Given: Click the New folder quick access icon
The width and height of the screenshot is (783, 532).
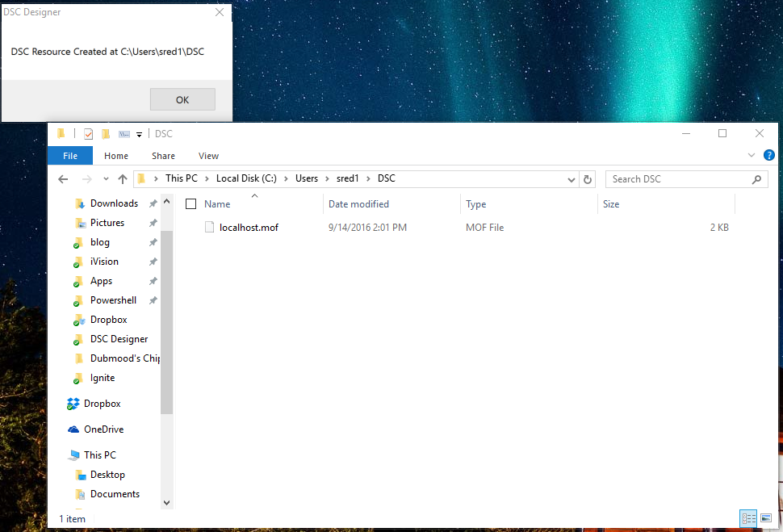Looking at the screenshot, I should [x=106, y=134].
